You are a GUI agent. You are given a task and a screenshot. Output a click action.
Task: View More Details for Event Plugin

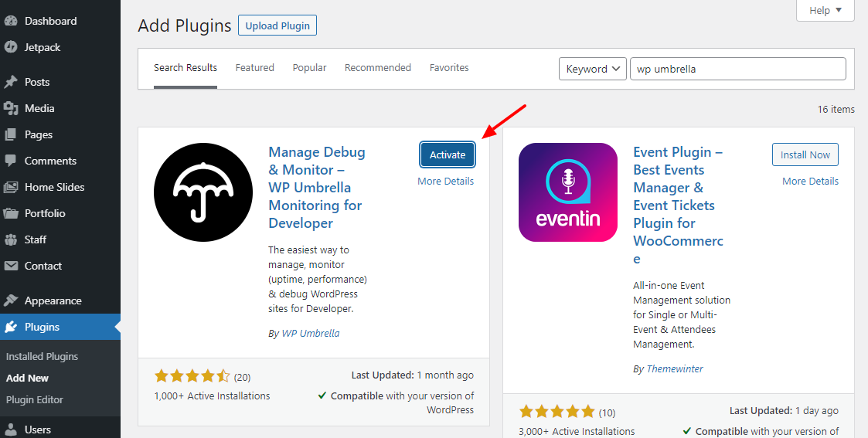tap(811, 182)
